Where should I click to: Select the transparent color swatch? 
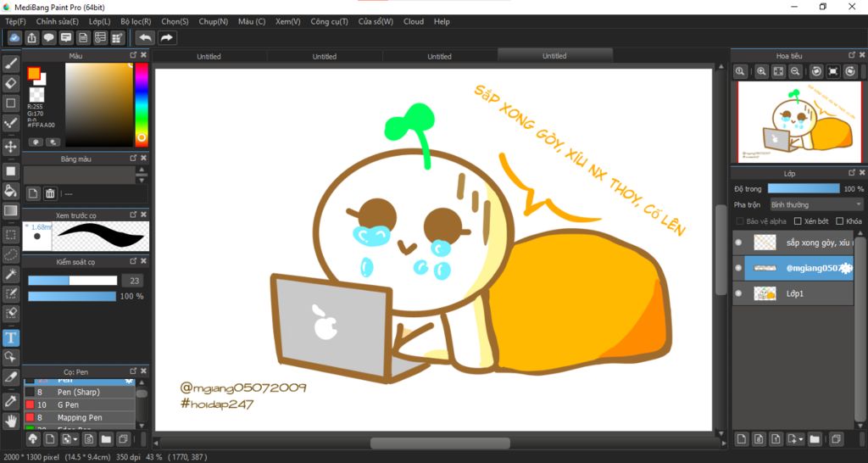click(x=36, y=94)
